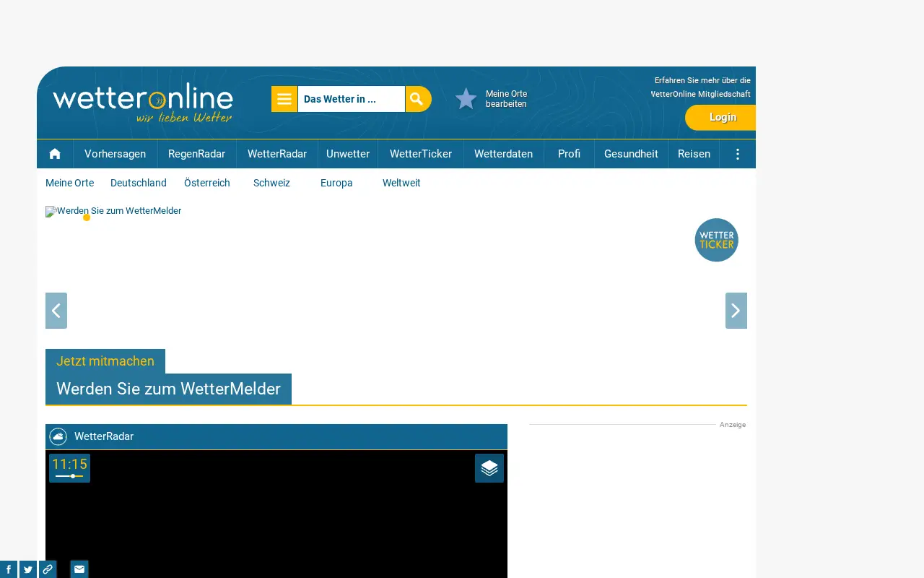Click the home icon in navigation bar
Screen dimensions: 924x578
coord(55,154)
